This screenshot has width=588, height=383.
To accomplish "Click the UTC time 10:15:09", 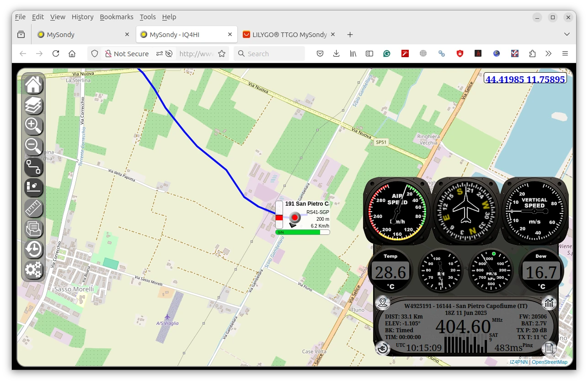I will pyautogui.click(x=424, y=348).
